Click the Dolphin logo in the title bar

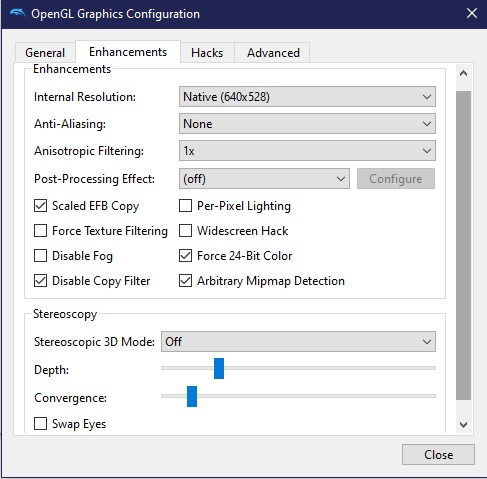(x=17, y=13)
